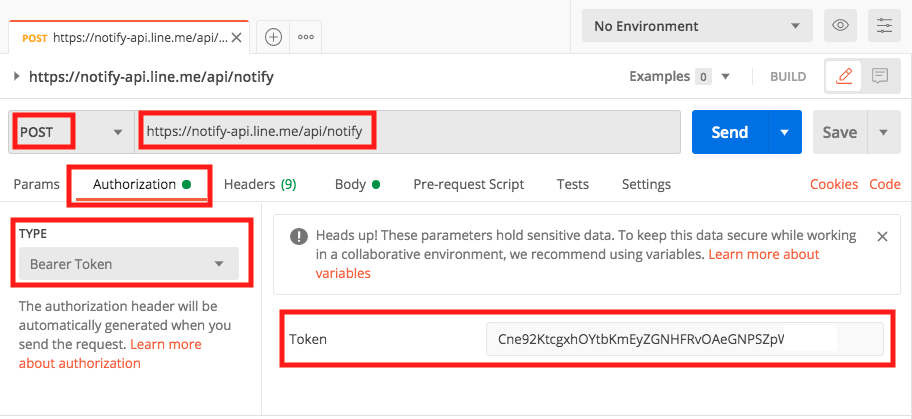
Task: Expand the Send button arrow options
Action: pyautogui.click(x=785, y=132)
